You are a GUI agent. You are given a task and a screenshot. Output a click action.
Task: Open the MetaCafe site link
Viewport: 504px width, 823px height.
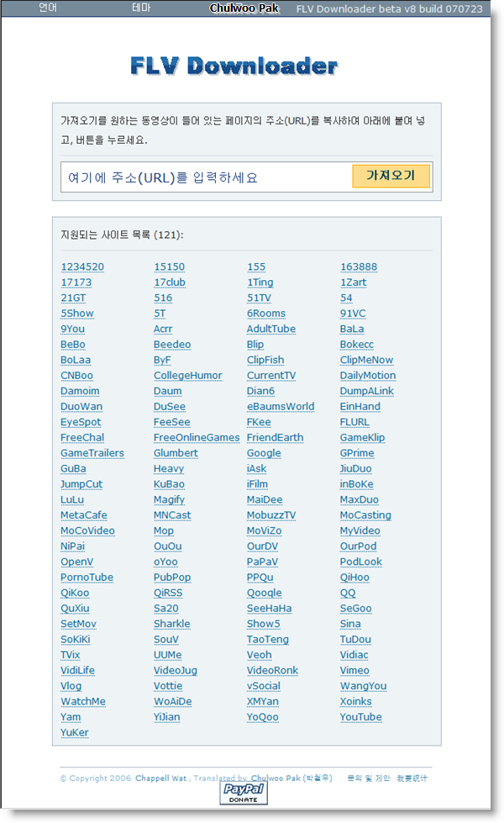(x=84, y=514)
